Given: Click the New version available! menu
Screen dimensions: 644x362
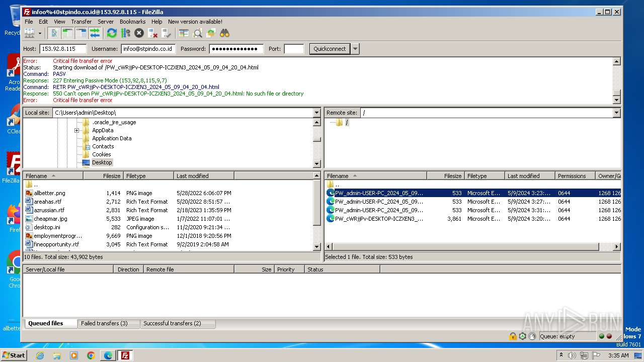Looking at the screenshot, I should click(x=195, y=22).
